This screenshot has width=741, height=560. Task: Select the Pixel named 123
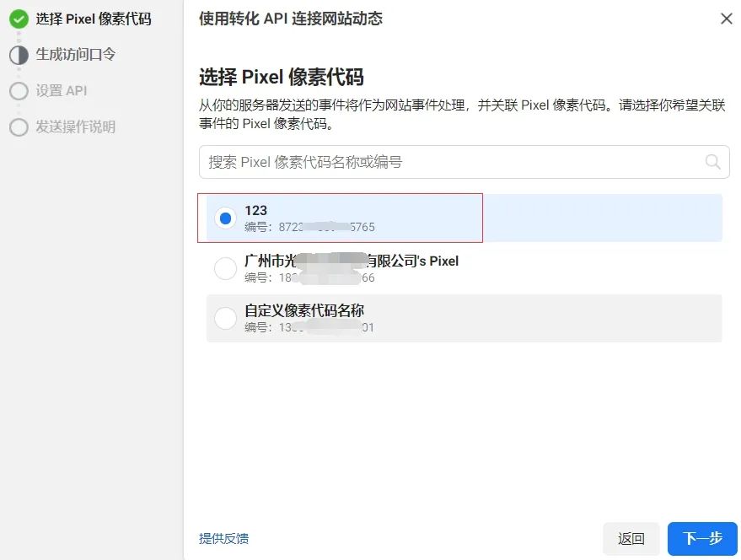click(x=225, y=218)
